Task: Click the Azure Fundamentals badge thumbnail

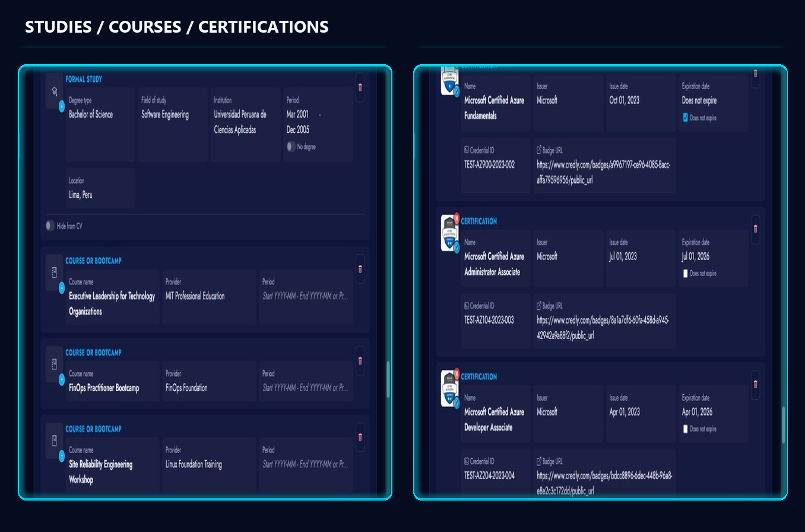Action: point(450,81)
